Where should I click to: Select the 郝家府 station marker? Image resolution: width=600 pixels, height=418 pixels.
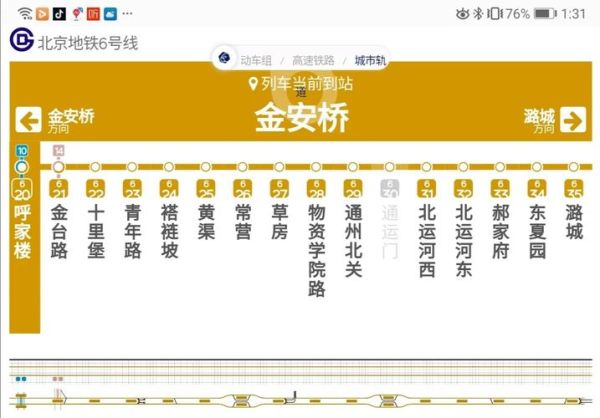pos(500,167)
